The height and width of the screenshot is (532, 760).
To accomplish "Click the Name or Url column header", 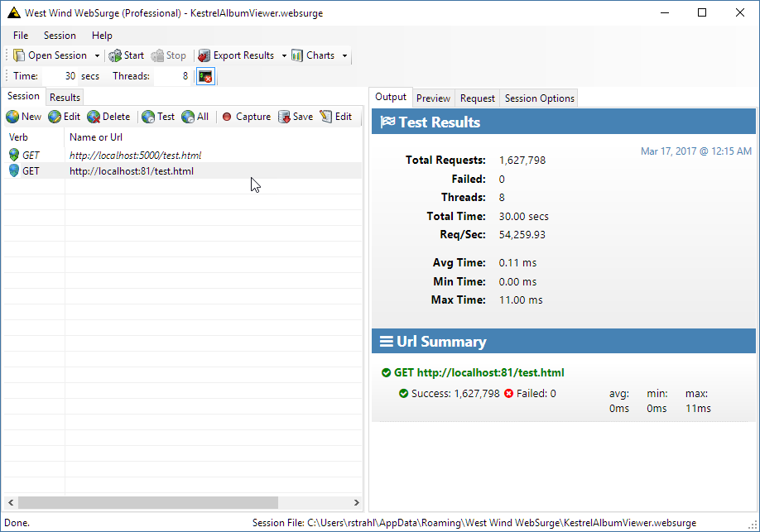I will tap(214, 137).
